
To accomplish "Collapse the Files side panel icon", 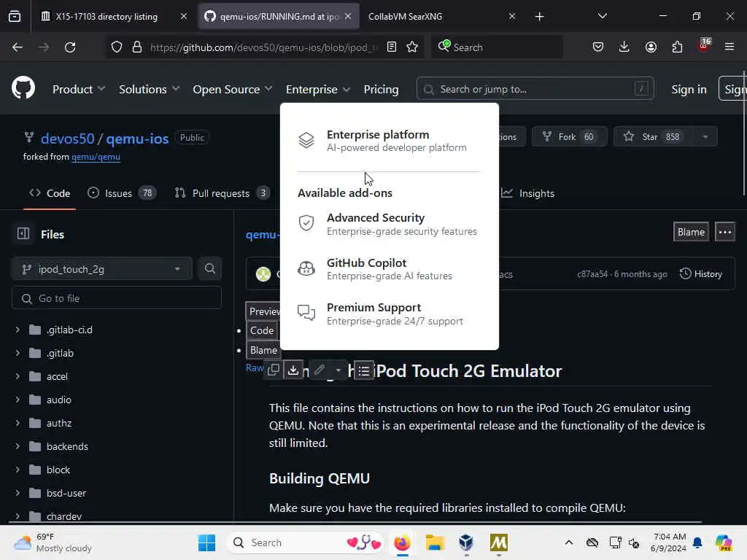I will tap(23, 234).
